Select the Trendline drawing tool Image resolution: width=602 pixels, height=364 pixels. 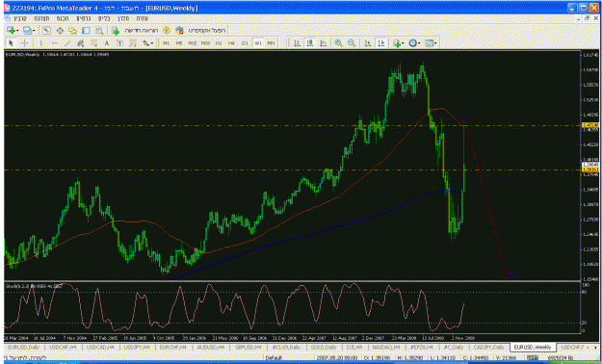point(67,43)
